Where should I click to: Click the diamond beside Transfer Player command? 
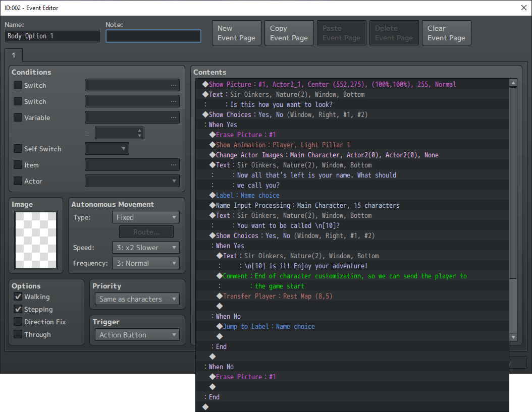pyautogui.click(x=220, y=296)
